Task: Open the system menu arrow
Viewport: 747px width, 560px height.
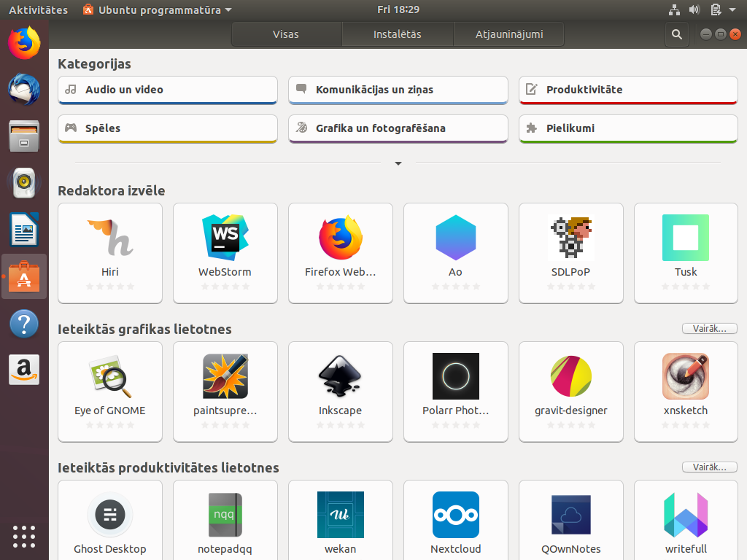Action: point(732,9)
